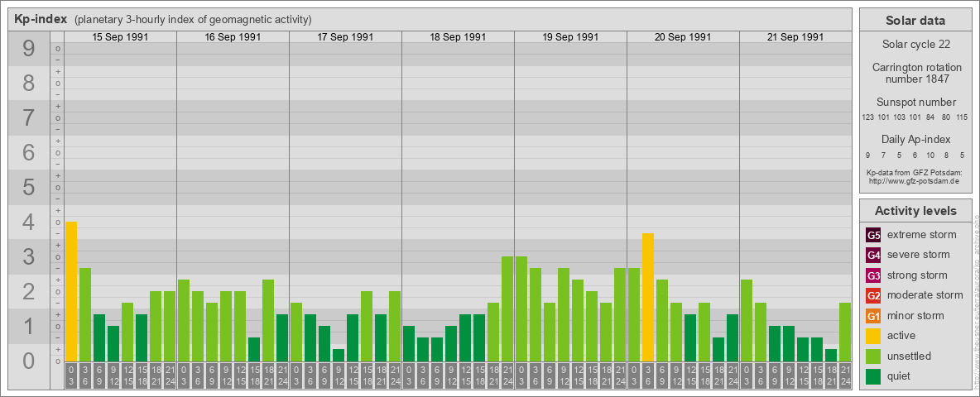
Task: Click the daily Ap-index value 10
Action: [930, 155]
